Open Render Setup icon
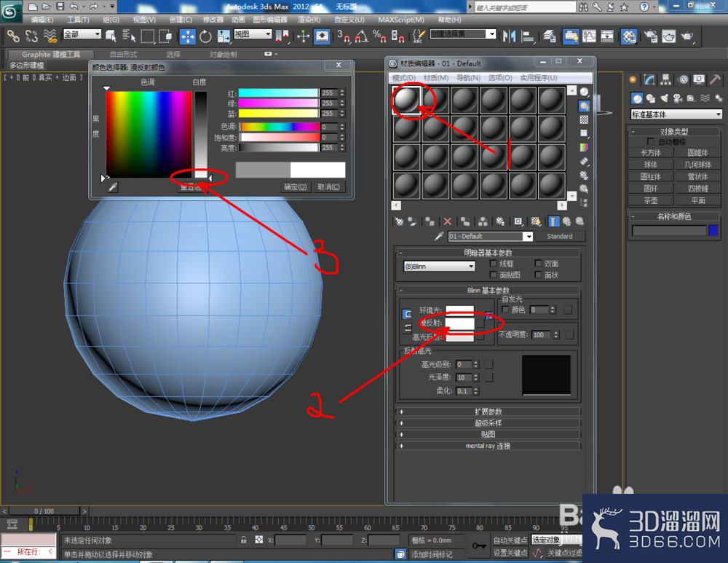The image size is (728, 563). (x=651, y=36)
